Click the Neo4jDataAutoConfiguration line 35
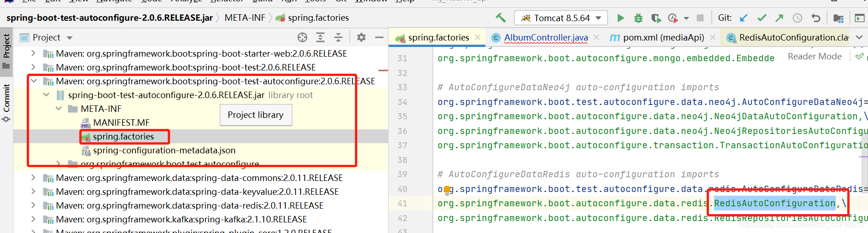This screenshot has width=868, height=233. click(653, 116)
